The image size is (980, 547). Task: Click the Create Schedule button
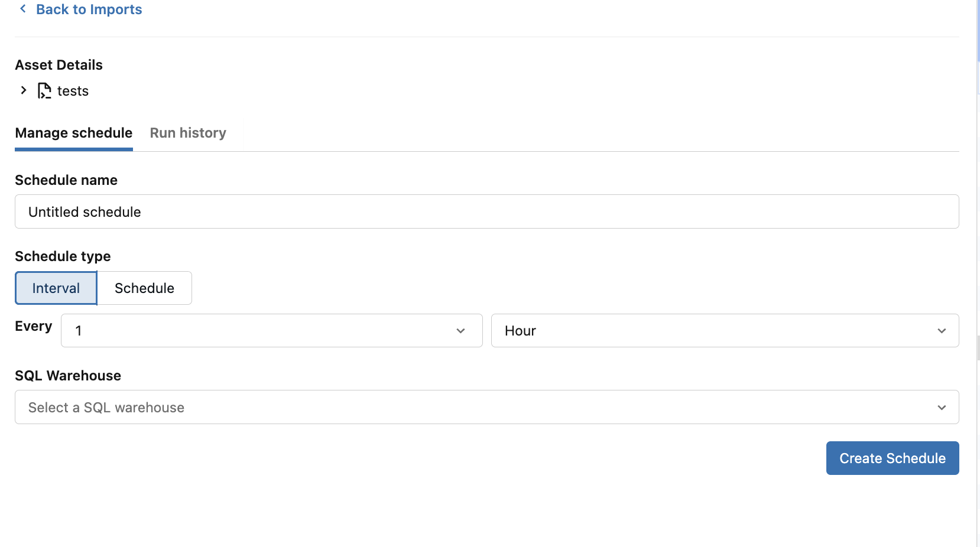pos(893,458)
